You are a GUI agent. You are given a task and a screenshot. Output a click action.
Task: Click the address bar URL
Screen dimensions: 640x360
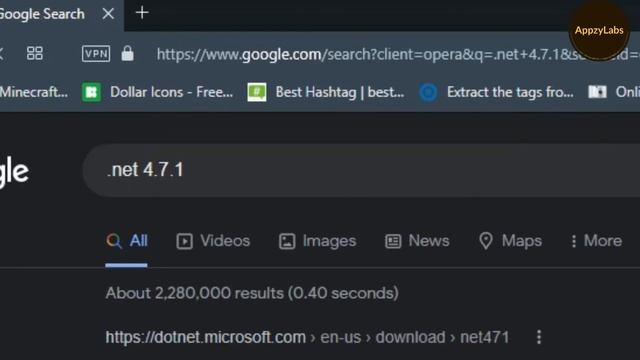pos(398,54)
